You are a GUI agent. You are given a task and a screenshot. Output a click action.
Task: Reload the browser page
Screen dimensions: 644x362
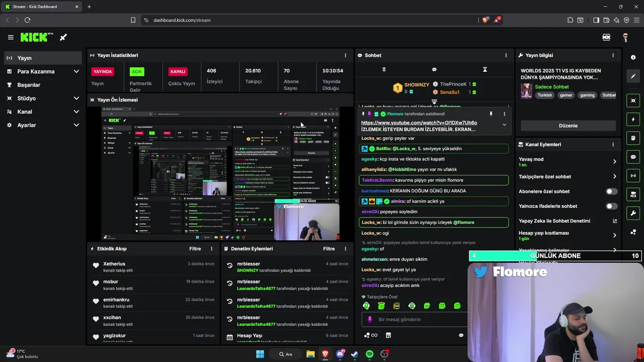coord(27,20)
